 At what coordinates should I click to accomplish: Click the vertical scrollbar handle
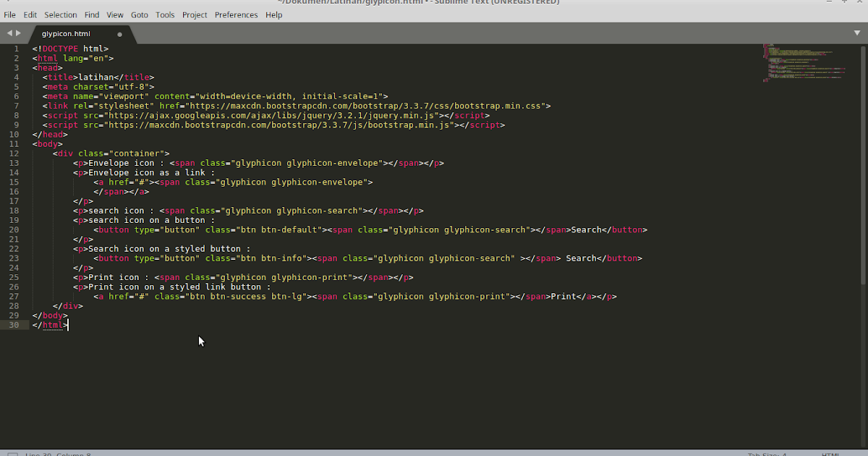coord(864,165)
